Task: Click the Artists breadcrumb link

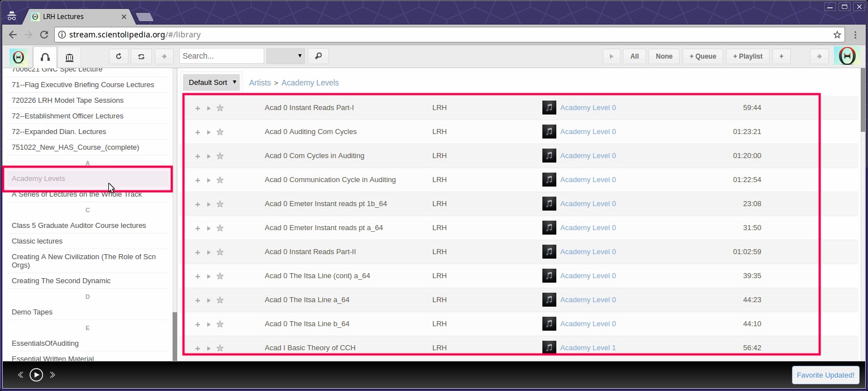Action: [260, 83]
